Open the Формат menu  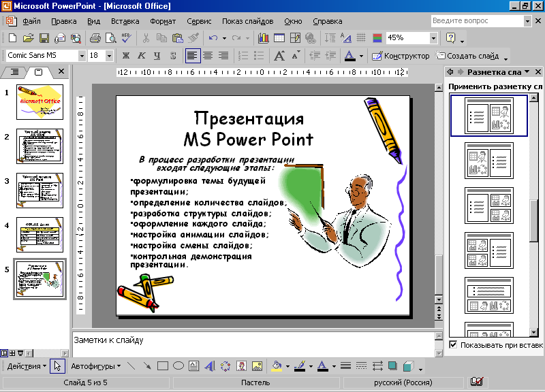pos(163,21)
